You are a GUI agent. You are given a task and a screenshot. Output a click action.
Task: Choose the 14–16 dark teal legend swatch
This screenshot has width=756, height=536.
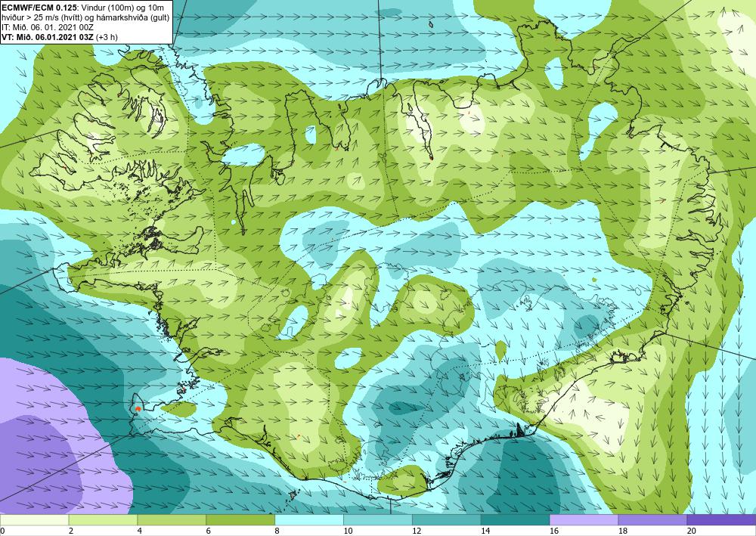(515, 520)
